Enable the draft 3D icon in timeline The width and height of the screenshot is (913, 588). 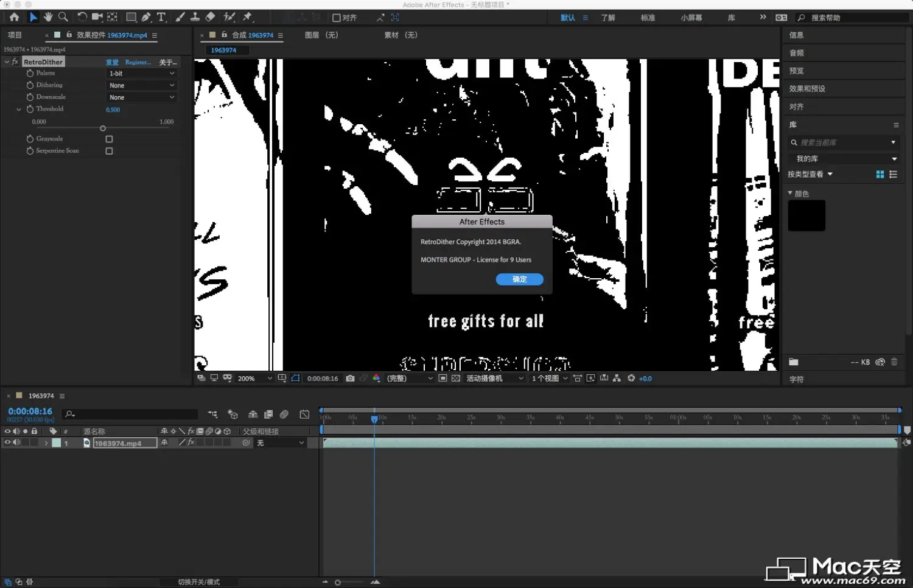(233, 415)
